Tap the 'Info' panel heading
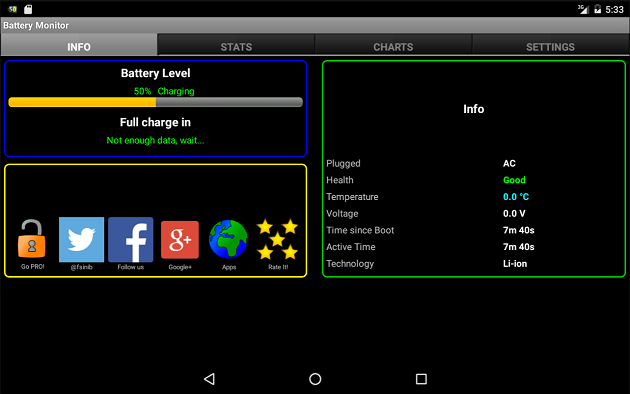The width and height of the screenshot is (630, 394). 474,109
